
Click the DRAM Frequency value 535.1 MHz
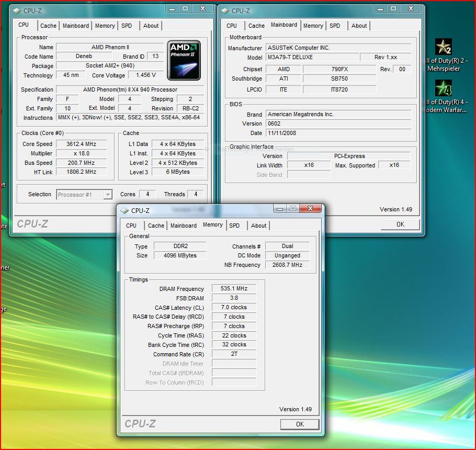click(234, 288)
